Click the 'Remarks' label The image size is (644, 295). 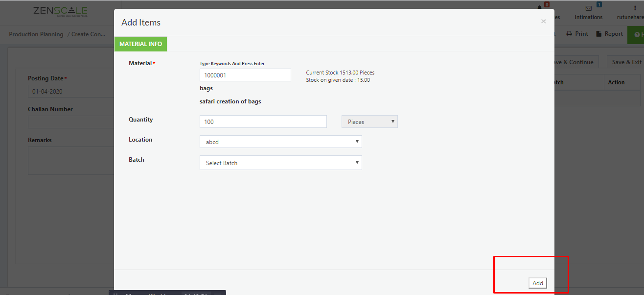pyautogui.click(x=40, y=140)
